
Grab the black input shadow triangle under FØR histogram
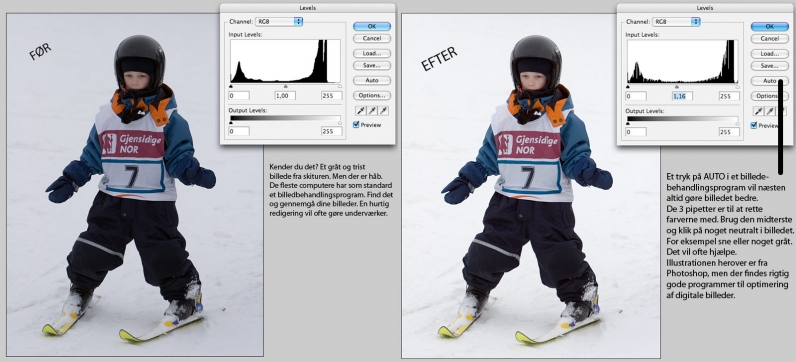pyautogui.click(x=231, y=86)
